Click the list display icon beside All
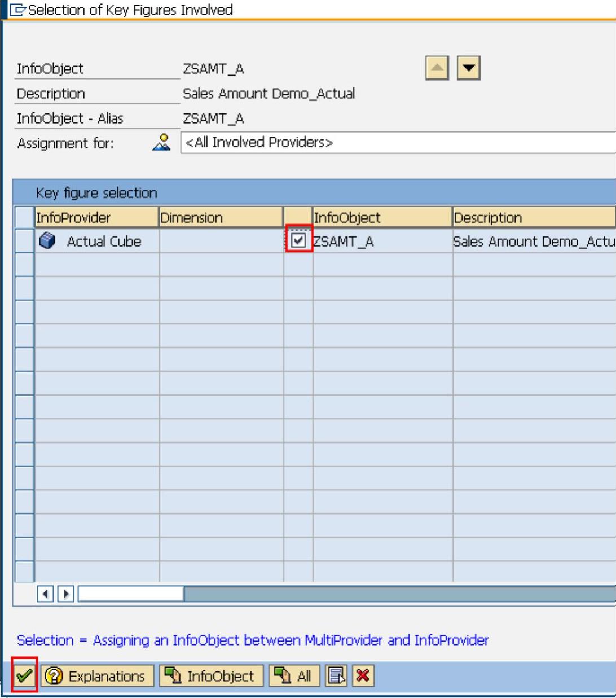Viewport: 616px width, 698px height. click(x=336, y=675)
